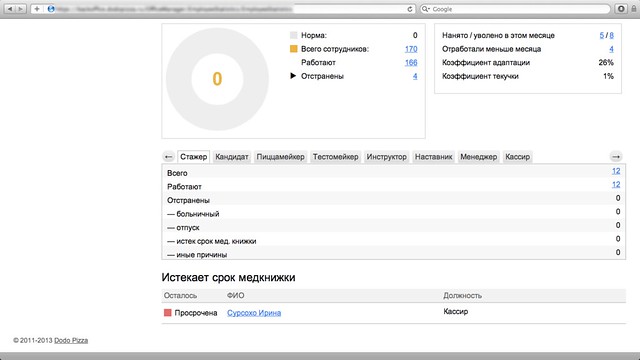The image size is (640, 360).
Task: Select the Менеджер tab
Action: click(x=478, y=157)
